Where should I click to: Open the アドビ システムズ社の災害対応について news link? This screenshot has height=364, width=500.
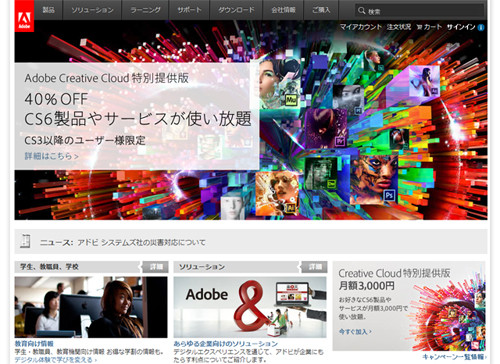(141, 242)
